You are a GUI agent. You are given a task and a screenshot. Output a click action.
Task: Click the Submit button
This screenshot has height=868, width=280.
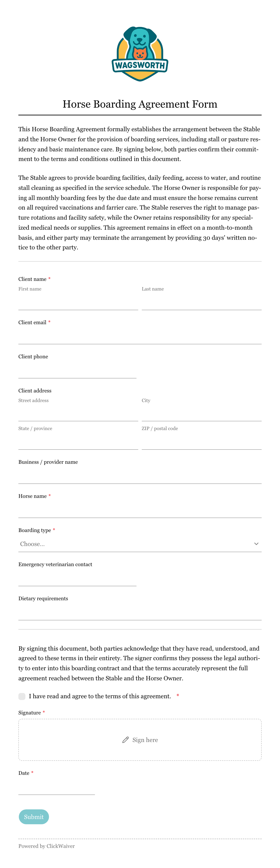34,817
